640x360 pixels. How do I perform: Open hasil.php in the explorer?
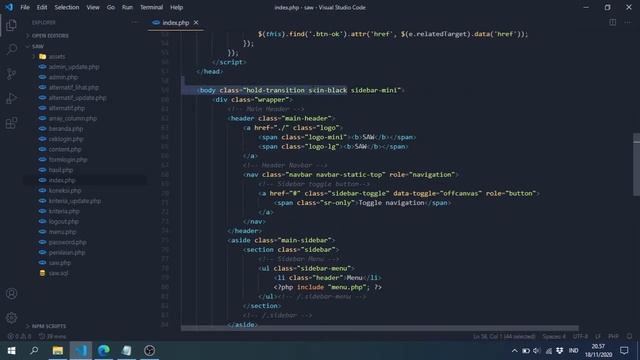coord(61,170)
